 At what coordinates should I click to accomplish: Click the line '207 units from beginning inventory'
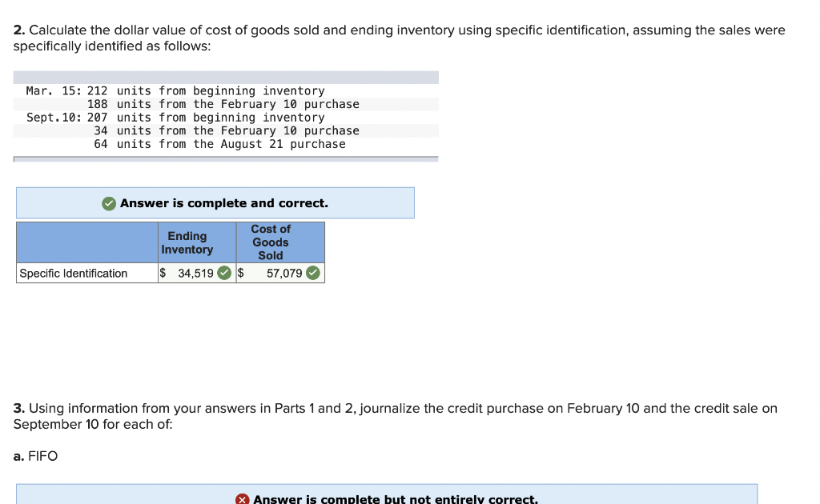206,118
